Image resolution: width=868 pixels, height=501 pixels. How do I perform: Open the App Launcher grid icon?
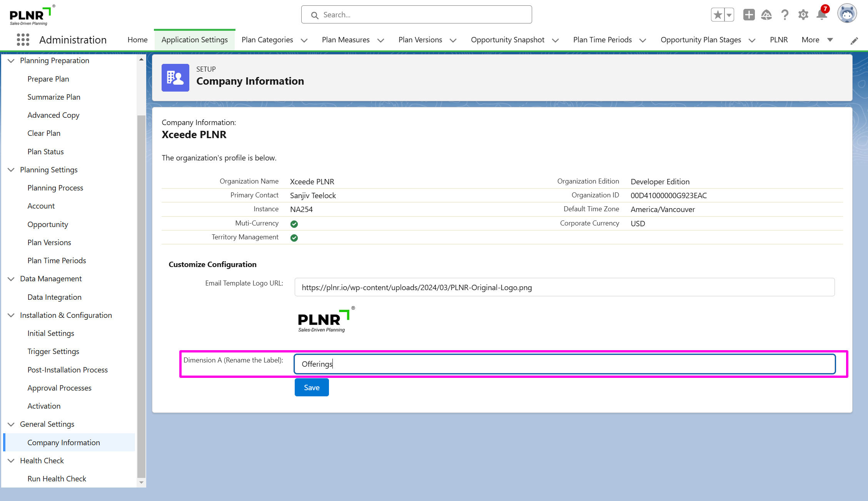coord(23,40)
